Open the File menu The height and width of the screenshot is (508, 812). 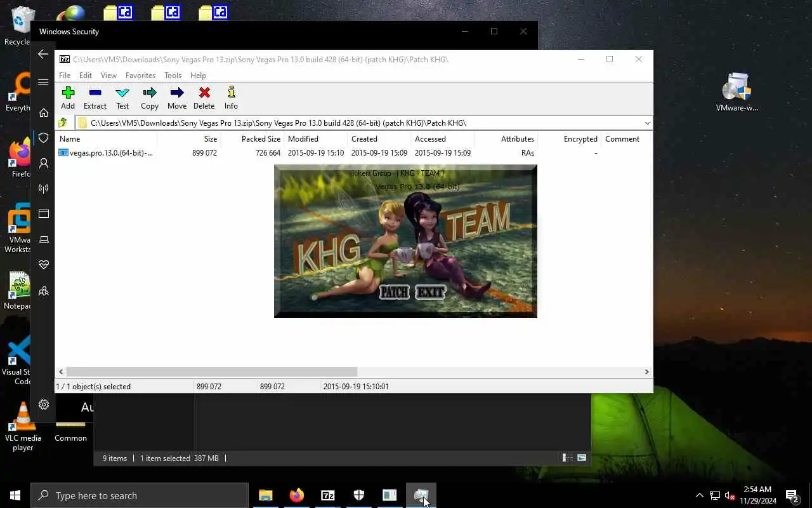[65, 76]
